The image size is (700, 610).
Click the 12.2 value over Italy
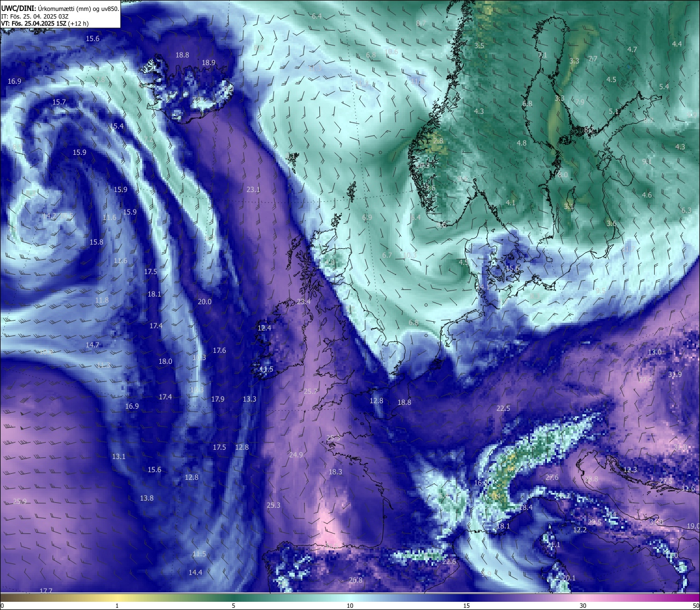tap(580, 530)
